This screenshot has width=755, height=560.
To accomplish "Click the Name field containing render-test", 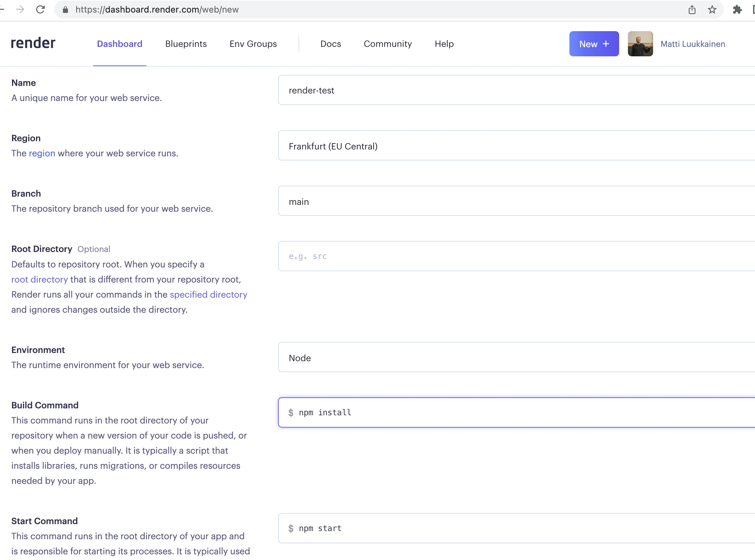I will tap(517, 90).
